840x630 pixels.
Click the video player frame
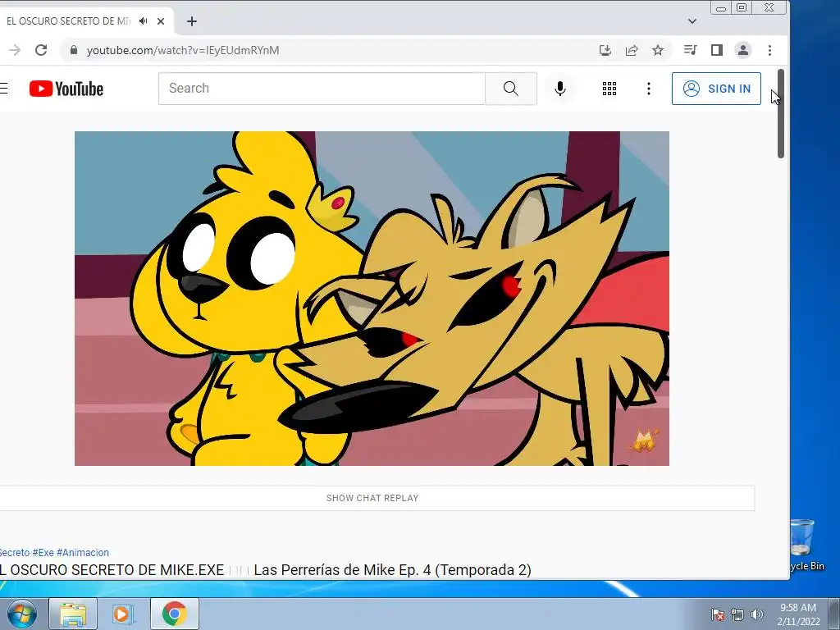(372, 299)
